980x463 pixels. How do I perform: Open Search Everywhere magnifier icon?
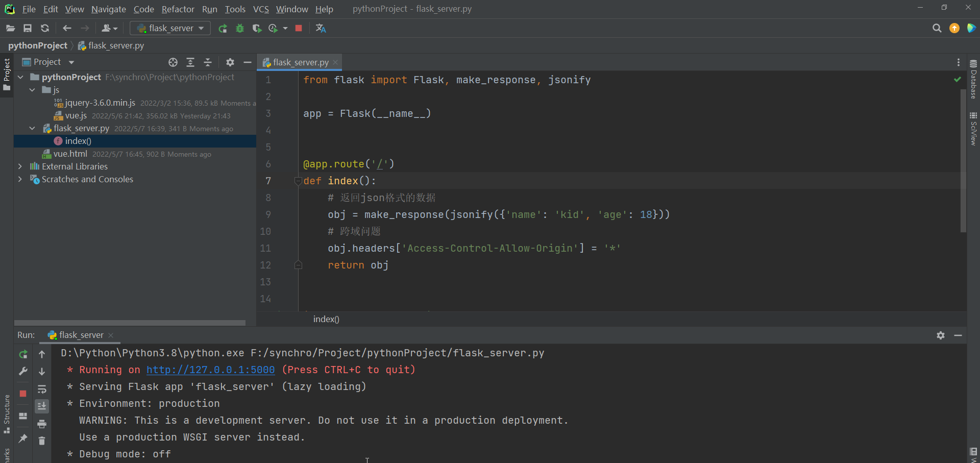937,28
